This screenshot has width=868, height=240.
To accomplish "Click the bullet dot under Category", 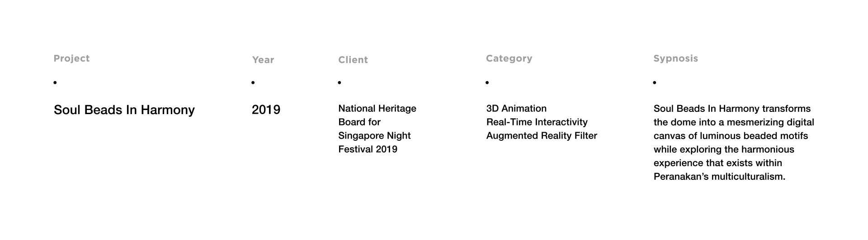I will (x=487, y=82).
